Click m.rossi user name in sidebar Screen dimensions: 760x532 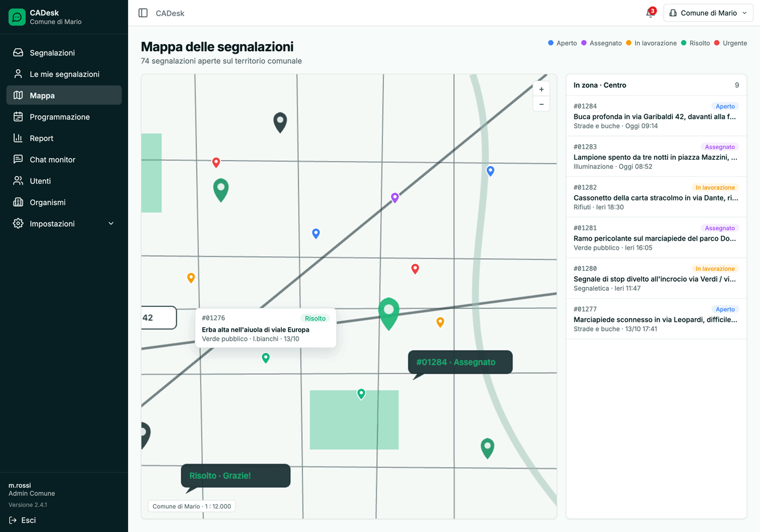click(x=19, y=485)
